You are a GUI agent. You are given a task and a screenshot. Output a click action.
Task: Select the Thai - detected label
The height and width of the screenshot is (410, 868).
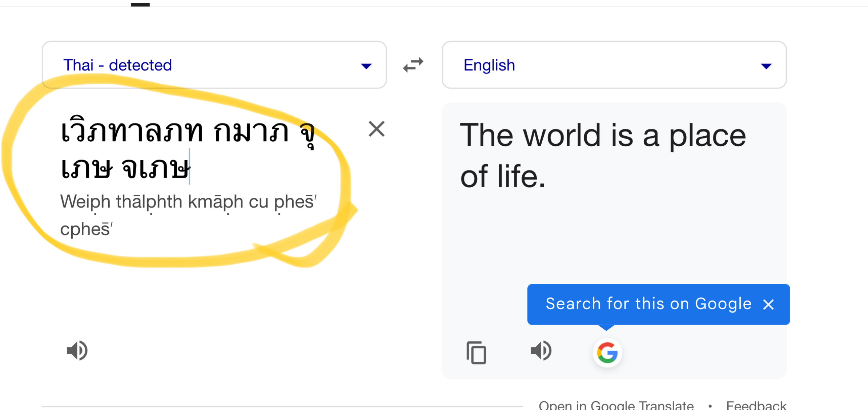tap(117, 65)
